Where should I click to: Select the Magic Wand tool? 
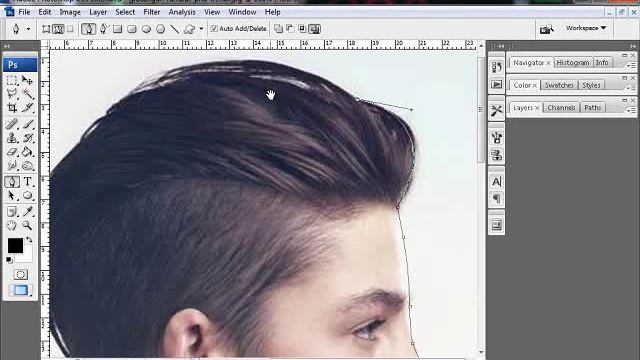27,94
